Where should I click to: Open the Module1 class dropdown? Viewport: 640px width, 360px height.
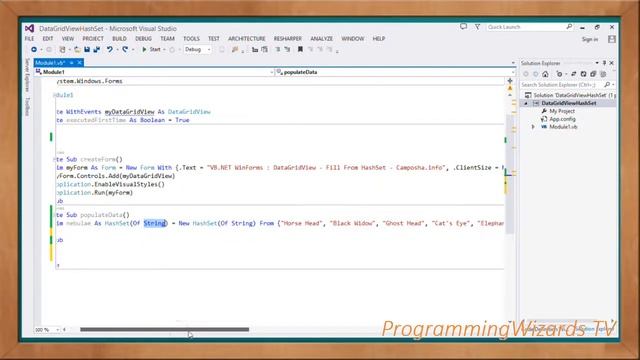(154, 72)
